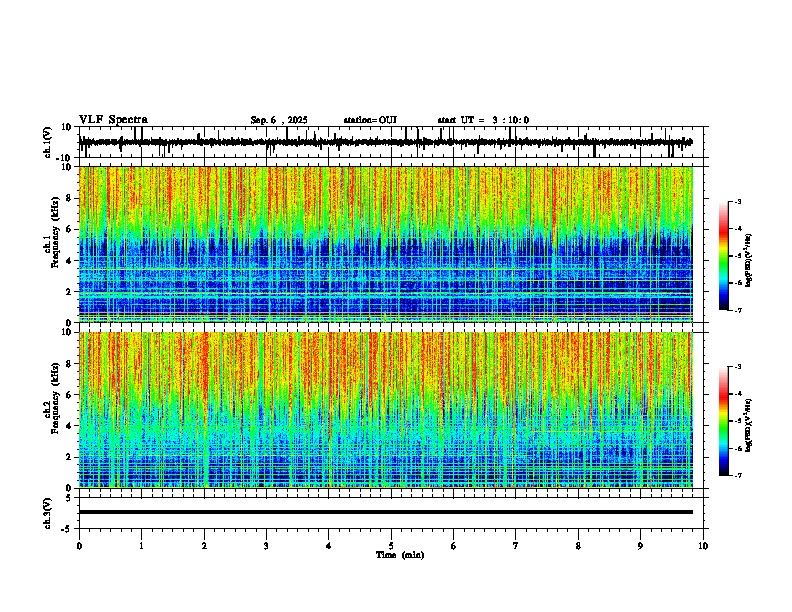This screenshot has height=612, width=792.
Task: Click the VLF Spectra title text
Action: [113, 120]
